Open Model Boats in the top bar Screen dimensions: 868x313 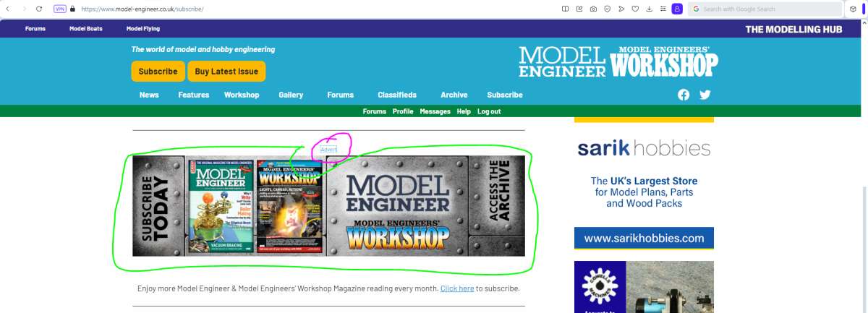point(86,29)
